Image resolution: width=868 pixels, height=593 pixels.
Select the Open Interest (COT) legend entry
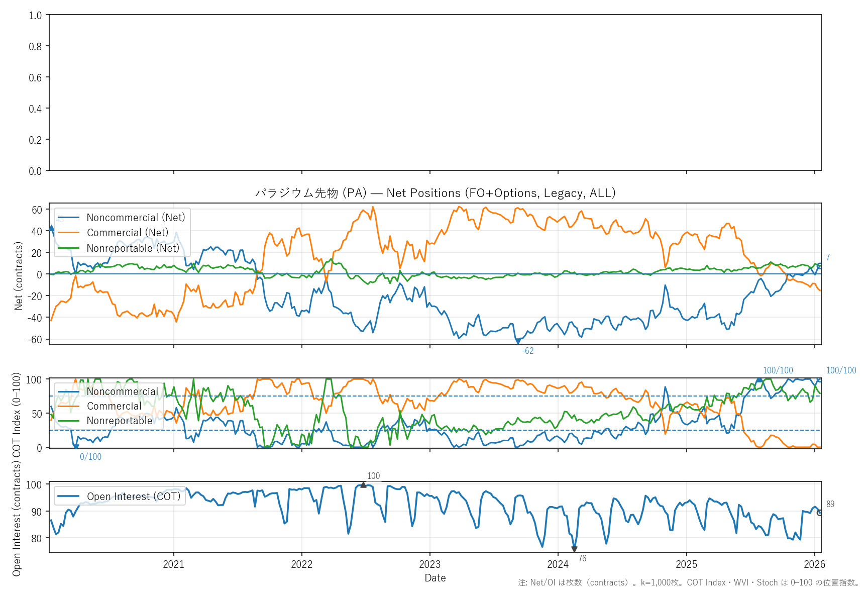133,497
